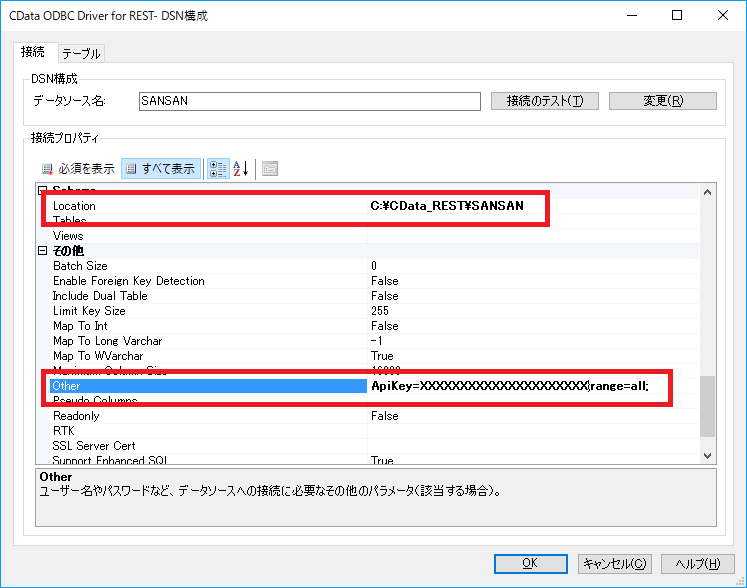Click the scroll up arrow of property list
Image resolution: width=747 pixels, height=588 pixels.
point(707,192)
